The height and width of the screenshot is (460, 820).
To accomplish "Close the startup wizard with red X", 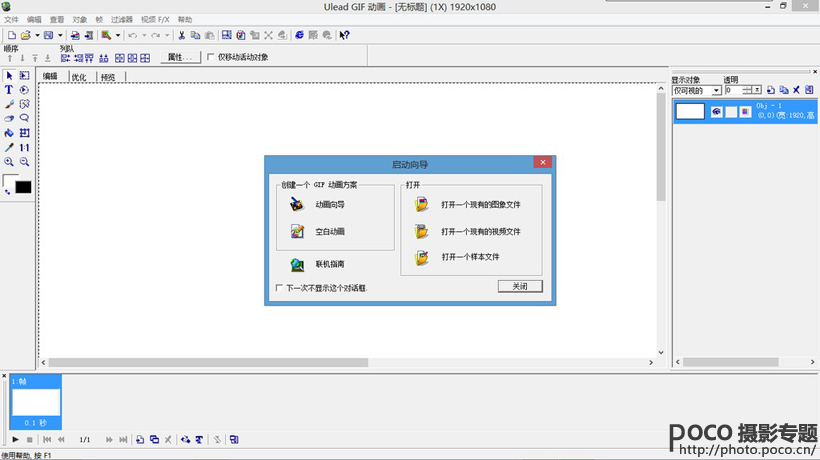I will [543, 163].
